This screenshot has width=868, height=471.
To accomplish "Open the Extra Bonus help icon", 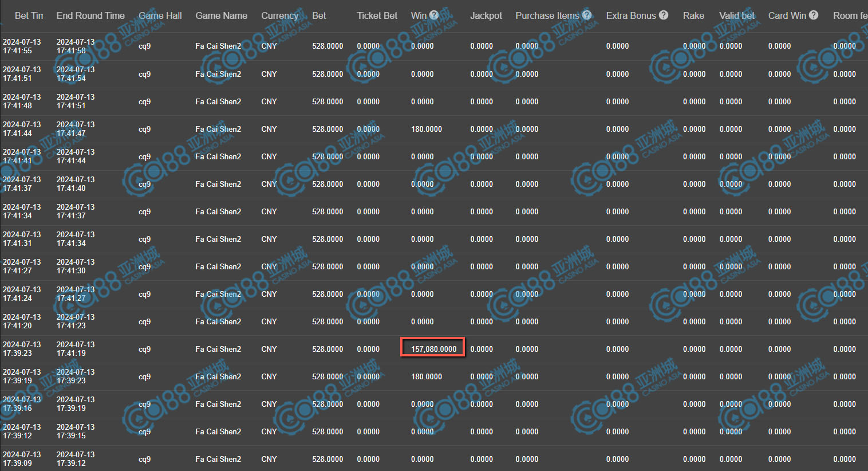I will (x=664, y=15).
